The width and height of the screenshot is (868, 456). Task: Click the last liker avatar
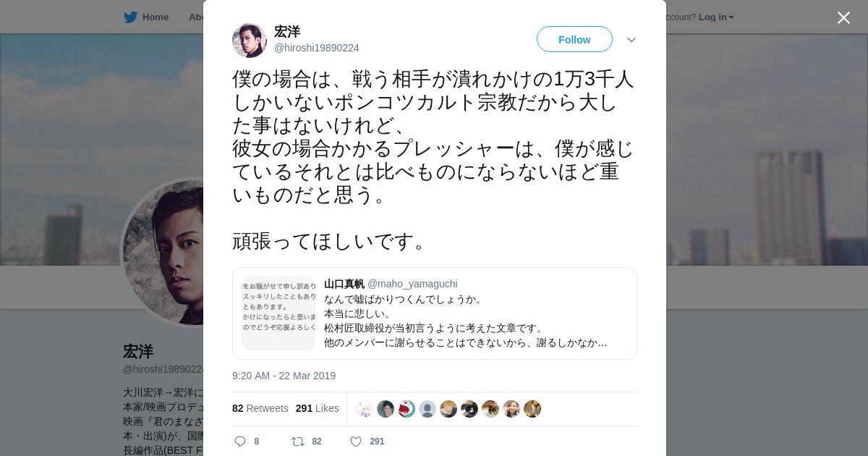point(532,409)
